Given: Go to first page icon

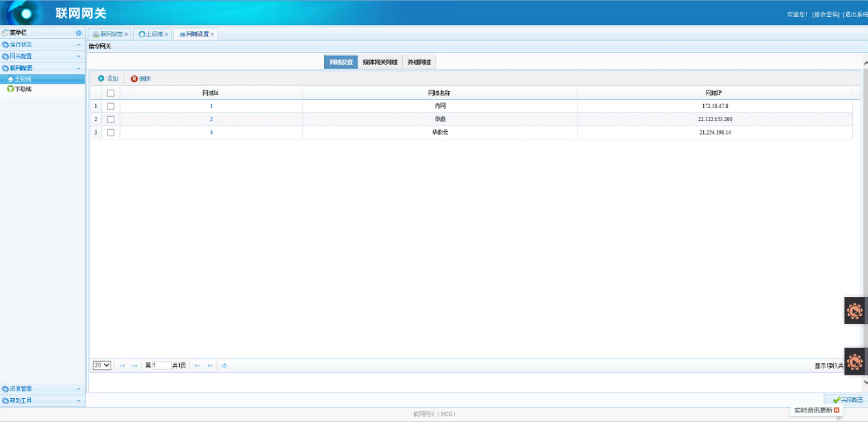Looking at the screenshot, I should pos(122,366).
